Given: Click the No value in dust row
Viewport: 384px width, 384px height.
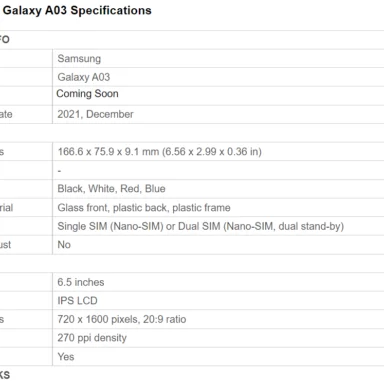Looking at the screenshot, I should [64, 245].
